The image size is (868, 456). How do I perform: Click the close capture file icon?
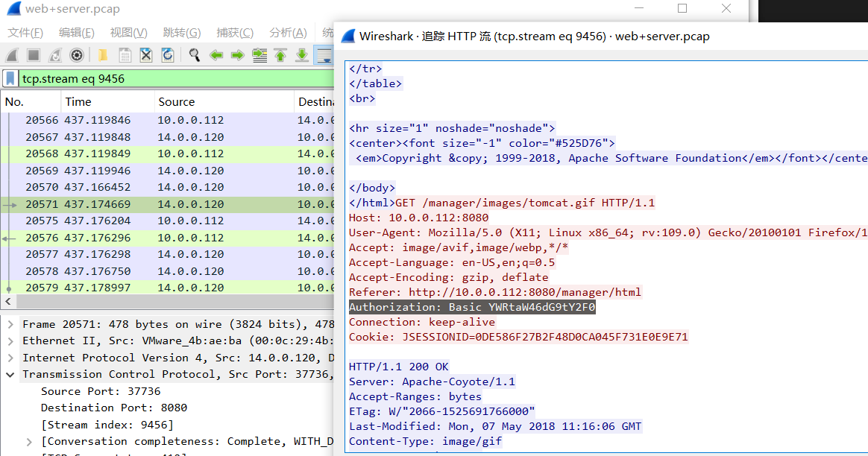146,55
